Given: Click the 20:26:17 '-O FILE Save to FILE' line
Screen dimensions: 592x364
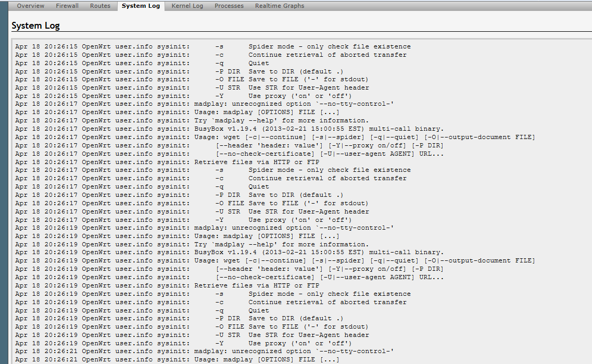Looking at the screenshot, I should 192,203.
